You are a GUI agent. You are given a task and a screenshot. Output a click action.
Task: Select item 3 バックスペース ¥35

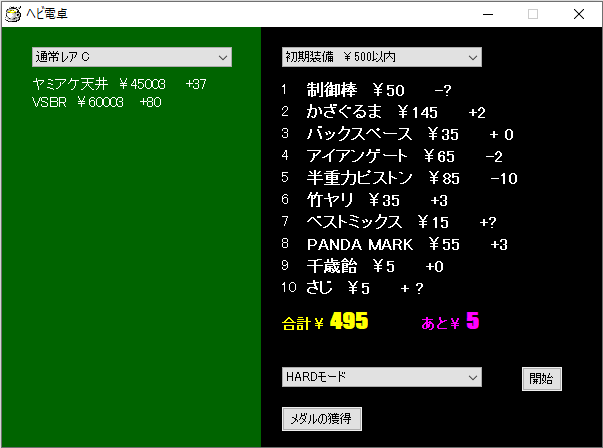pyautogui.click(x=397, y=134)
